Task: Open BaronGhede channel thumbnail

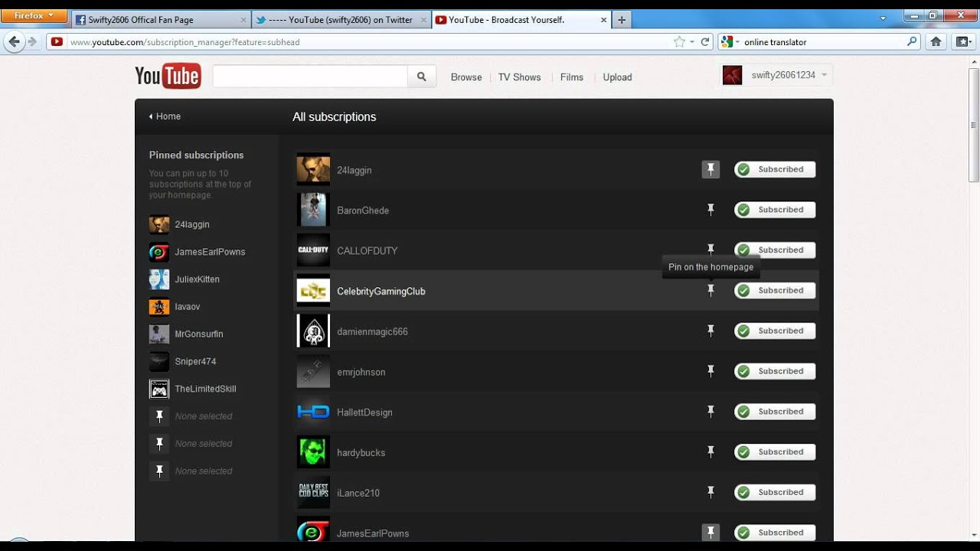Action: [x=313, y=210]
